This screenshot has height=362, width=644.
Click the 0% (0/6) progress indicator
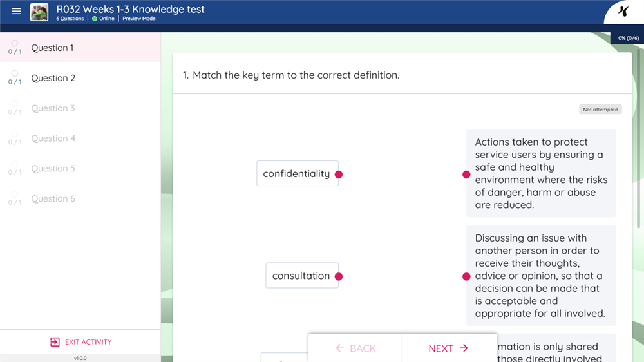coord(629,38)
